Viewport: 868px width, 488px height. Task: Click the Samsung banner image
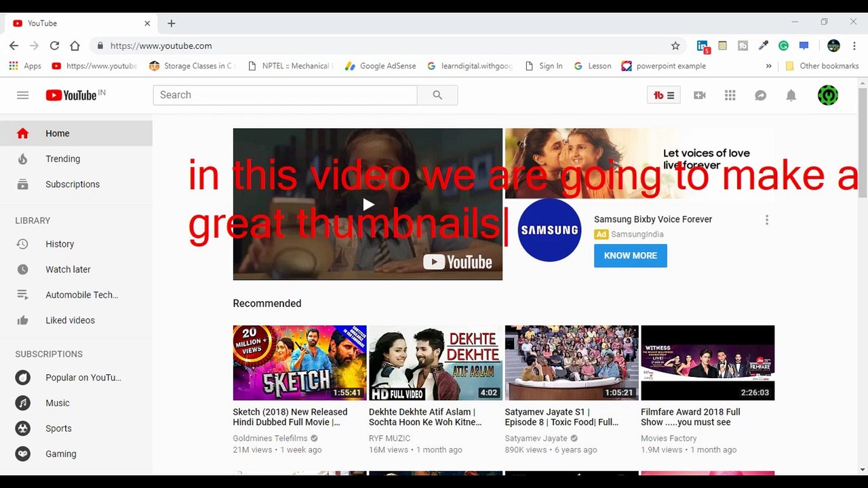(639, 163)
